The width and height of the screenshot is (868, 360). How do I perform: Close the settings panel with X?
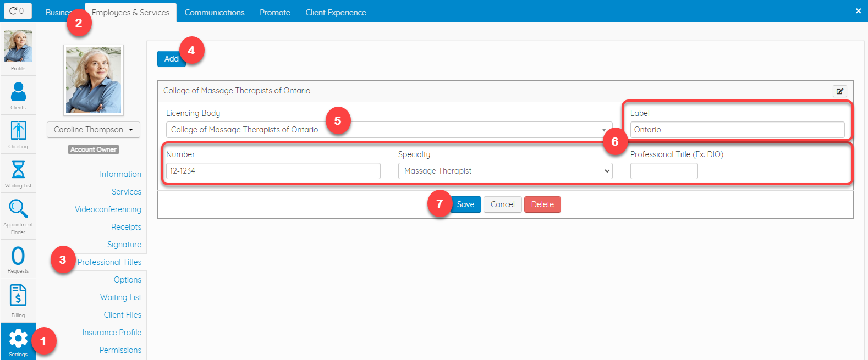[858, 11]
